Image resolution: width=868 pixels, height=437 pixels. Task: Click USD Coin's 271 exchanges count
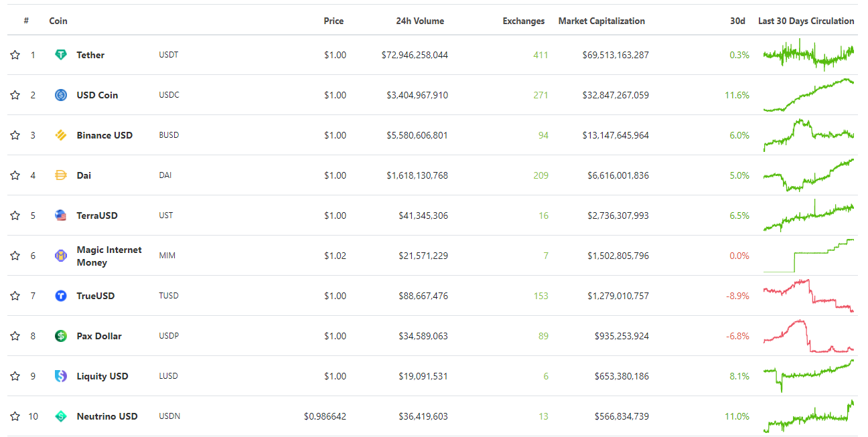(540, 95)
